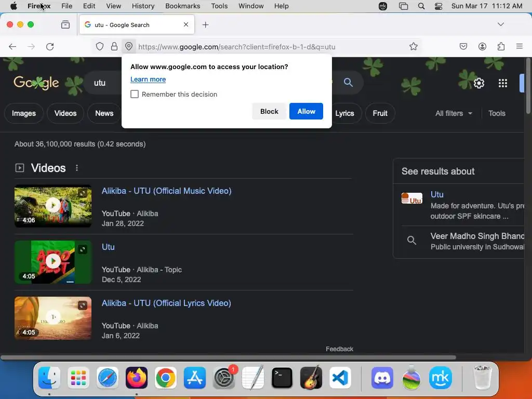Viewport: 532px width, 399px height.
Task: Open the Firefox account icon
Action: 482,46
